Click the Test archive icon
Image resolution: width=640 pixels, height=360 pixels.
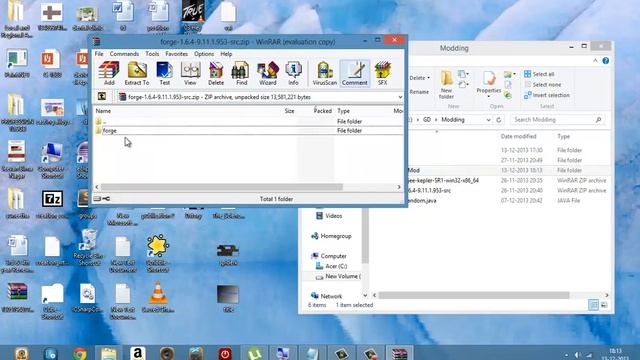pos(164,73)
